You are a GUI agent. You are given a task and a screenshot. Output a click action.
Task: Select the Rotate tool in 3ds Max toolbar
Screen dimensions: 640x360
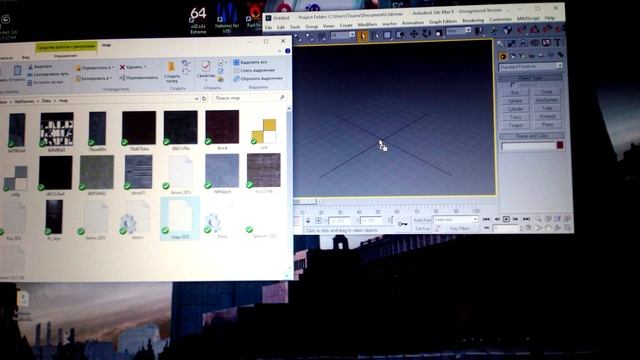click(x=427, y=33)
